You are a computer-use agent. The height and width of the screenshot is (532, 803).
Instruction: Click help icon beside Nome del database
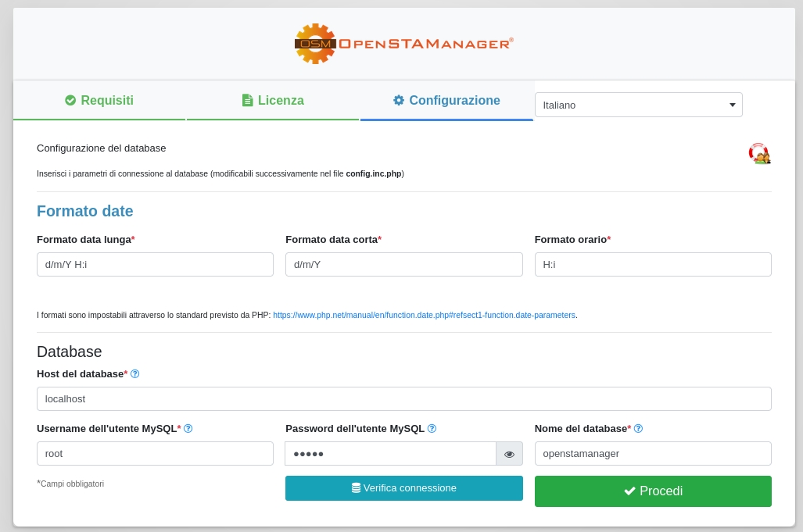click(x=638, y=429)
